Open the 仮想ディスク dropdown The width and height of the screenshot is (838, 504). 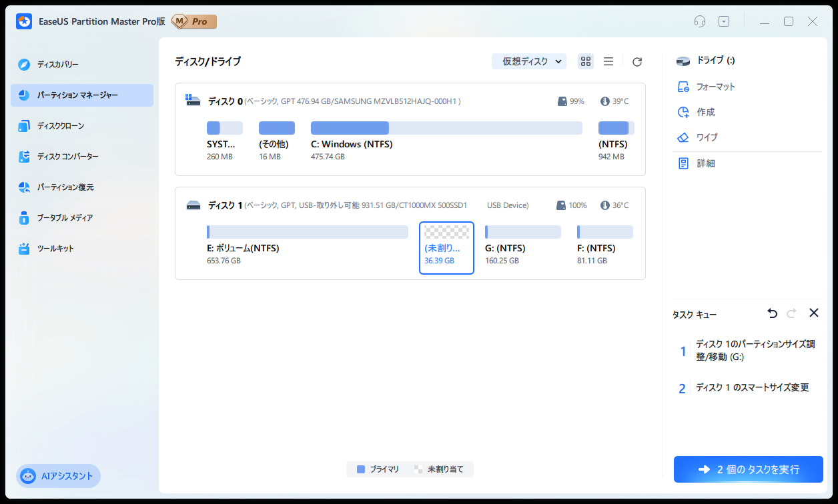(529, 61)
